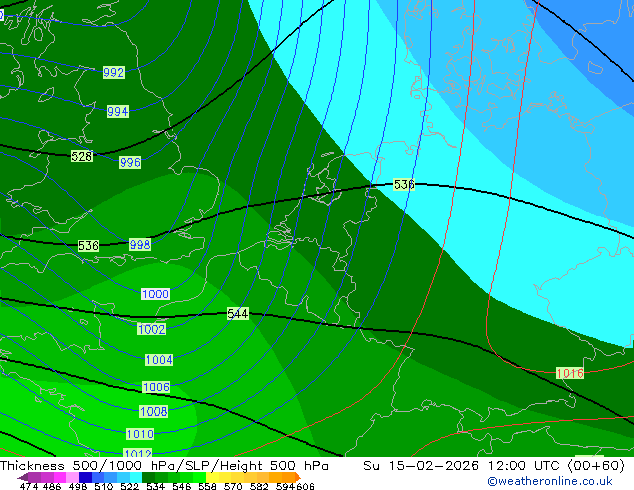Click the 998 isobar label
This screenshot has height=490, width=634.
(x=140, y=245)
